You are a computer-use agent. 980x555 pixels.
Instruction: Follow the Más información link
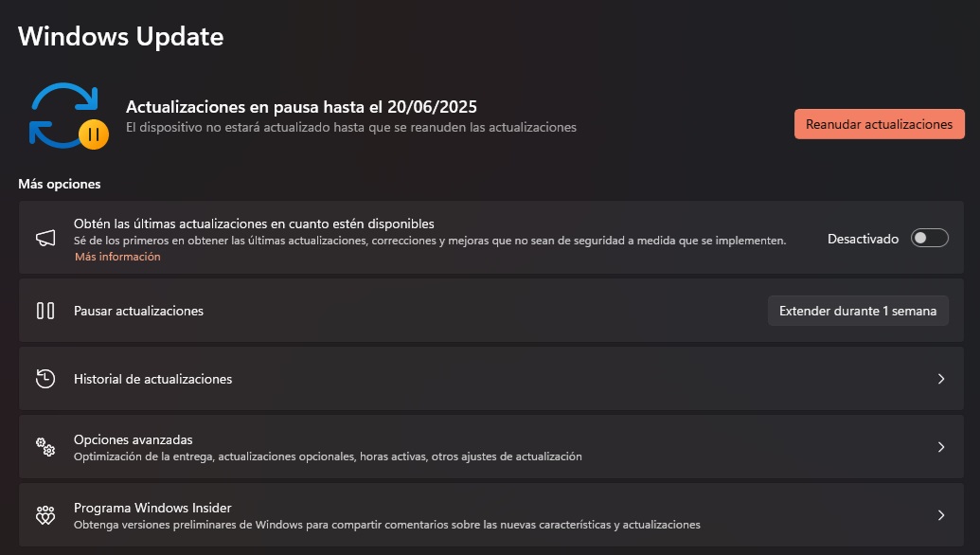tap(117, 257)
